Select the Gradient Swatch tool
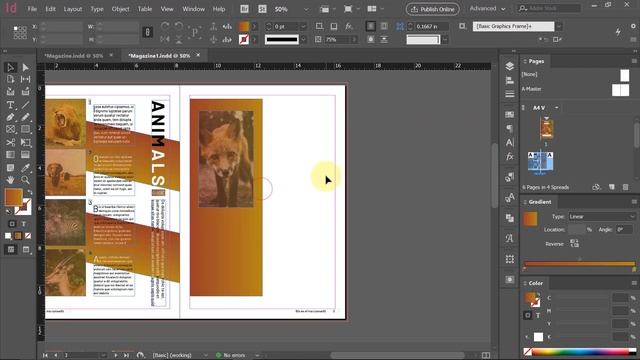This screenshot has width=640, height=360. pos(11,155)
